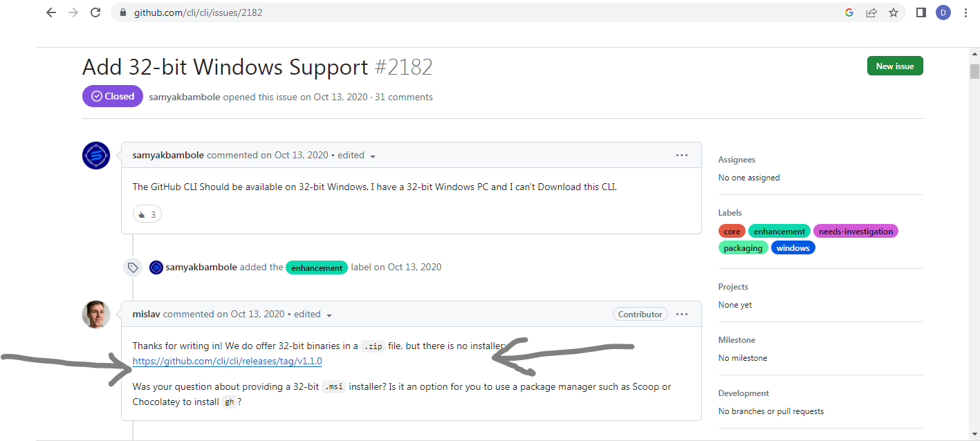Click the core label in sidebar
980x441 pixels.
click(x=732, y=232)
